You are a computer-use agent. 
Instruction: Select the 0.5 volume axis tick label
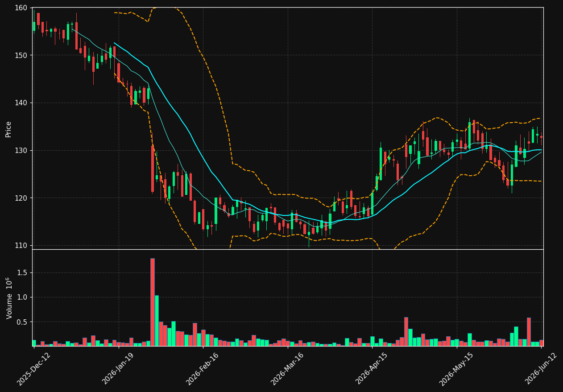tap(23, 322)
